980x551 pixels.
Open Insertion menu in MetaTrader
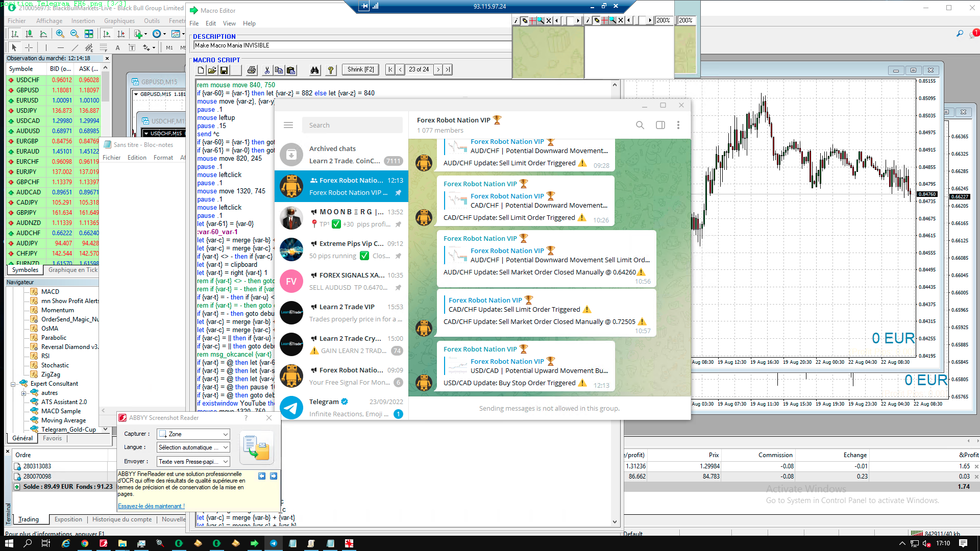point(83,21)
